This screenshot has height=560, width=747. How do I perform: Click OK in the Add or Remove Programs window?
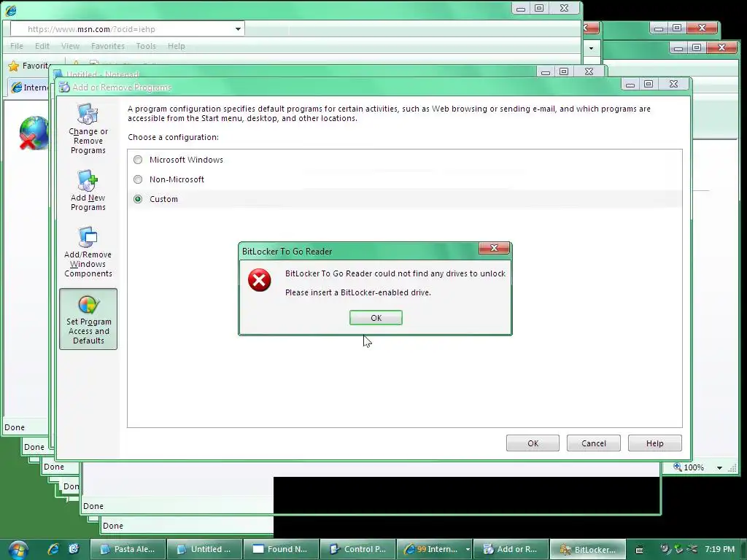(533, 443)
